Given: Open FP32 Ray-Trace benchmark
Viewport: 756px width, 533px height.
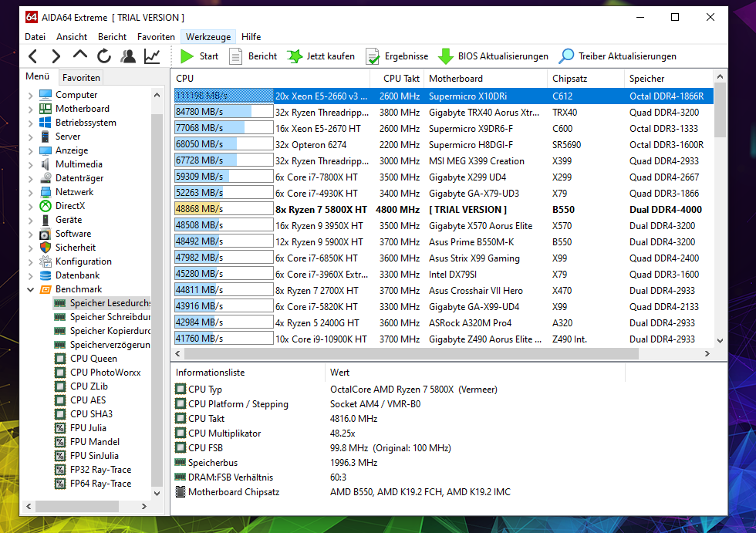Looking at the screenshot, I should 93,470.
